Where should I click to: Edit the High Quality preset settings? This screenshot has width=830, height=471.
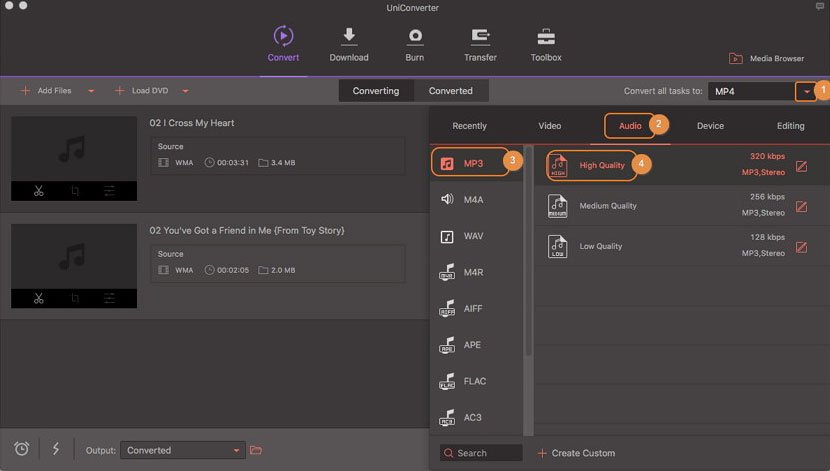(x=801, y=167)
